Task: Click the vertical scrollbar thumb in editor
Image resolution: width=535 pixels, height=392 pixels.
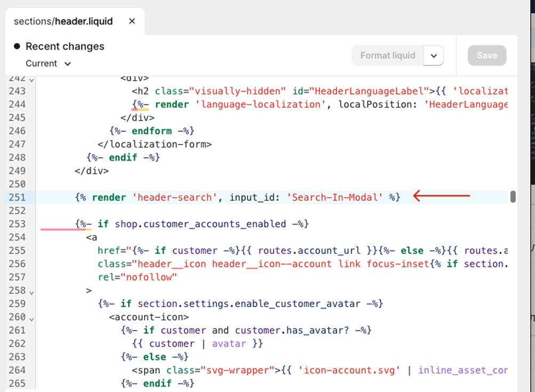Action: click(513, 197)
